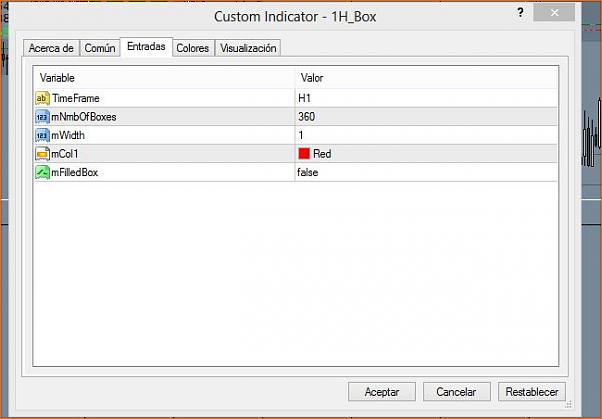Select the Red value text of mCol1

point(322,154)
